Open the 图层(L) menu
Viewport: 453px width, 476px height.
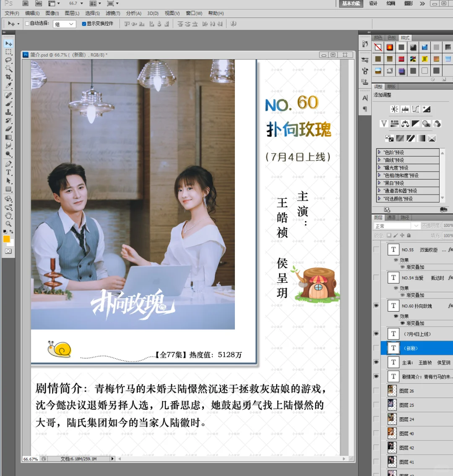72,13
